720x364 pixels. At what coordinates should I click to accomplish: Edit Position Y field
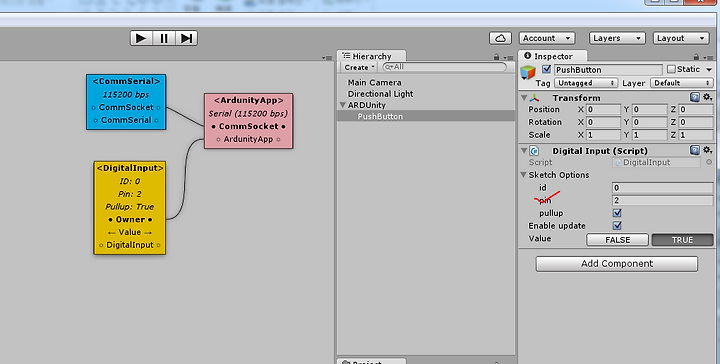click(650, 110)
